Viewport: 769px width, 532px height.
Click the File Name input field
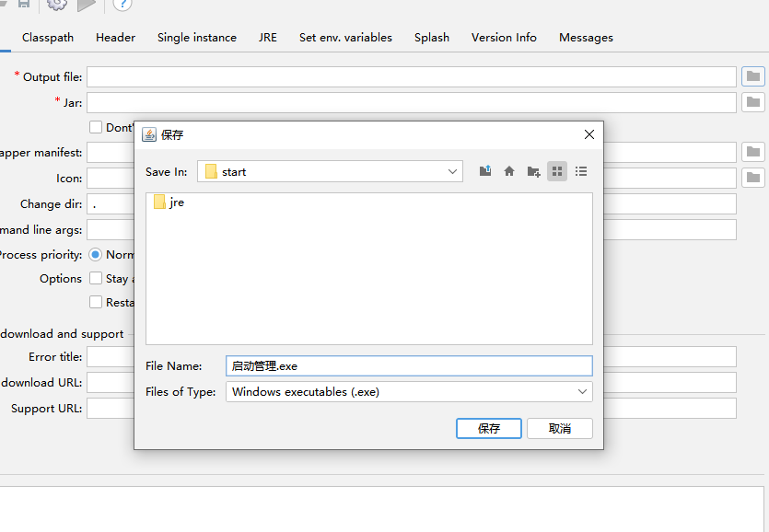[409, 365]
